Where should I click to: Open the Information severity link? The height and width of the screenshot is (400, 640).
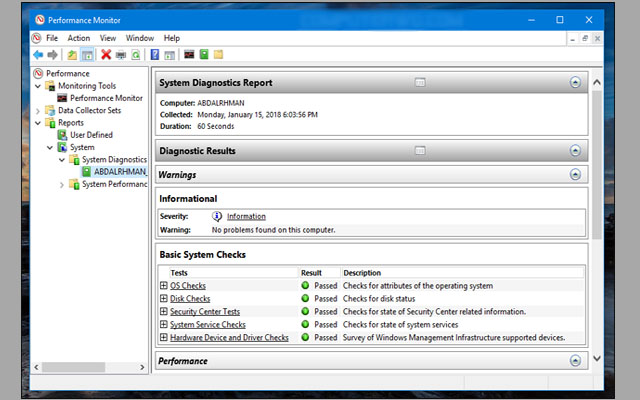click(246, 216)
